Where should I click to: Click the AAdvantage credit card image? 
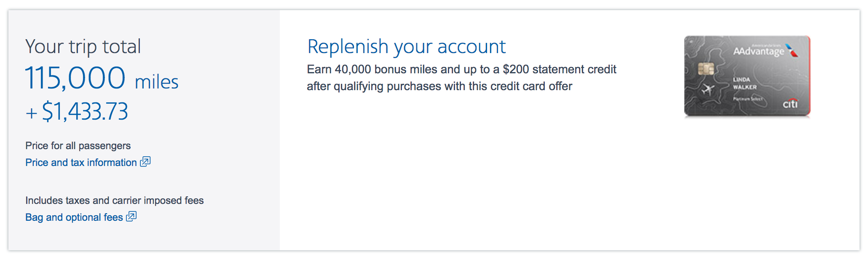coord(747,76)
